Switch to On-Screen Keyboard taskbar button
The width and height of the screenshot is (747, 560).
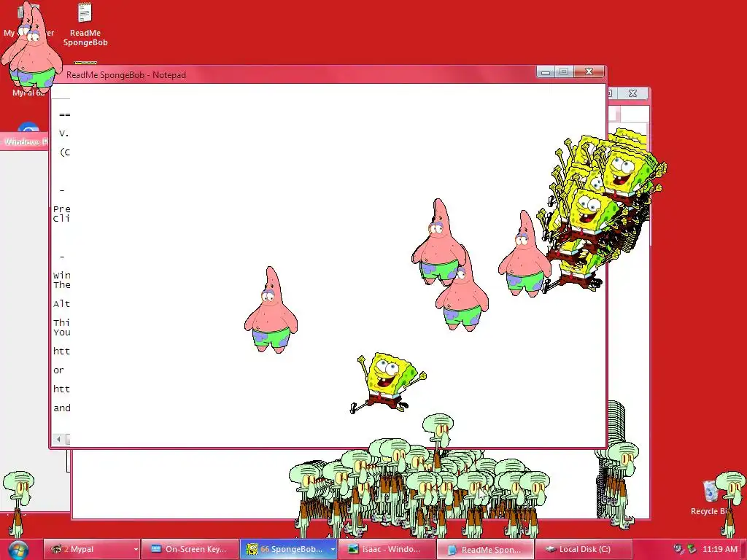190,549
